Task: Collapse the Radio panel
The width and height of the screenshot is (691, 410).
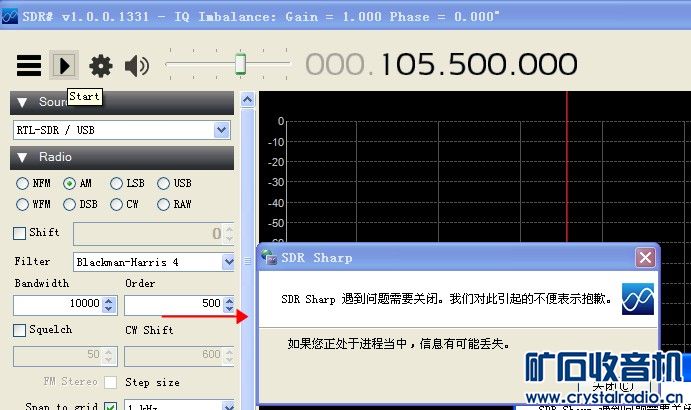Action: pos(22,157)
